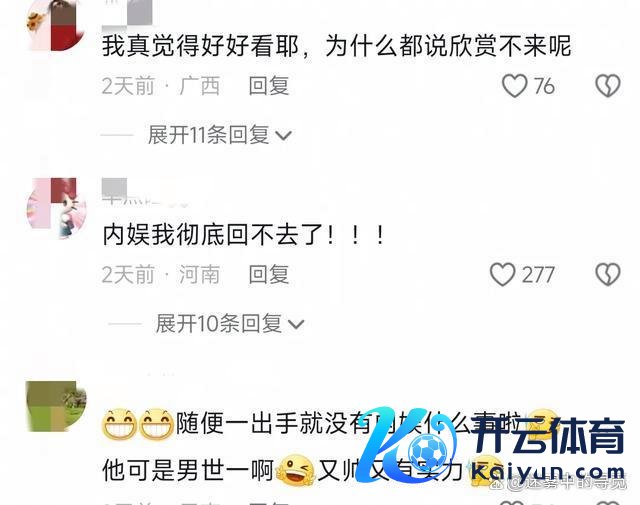Dislike the Henan comment with broken heart
The width and height of the screenshot is (640, 505).
608,274
